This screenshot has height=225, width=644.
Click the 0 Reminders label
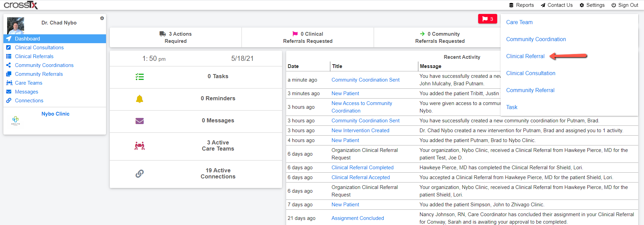pyautogui.click(x=218, y=99)
